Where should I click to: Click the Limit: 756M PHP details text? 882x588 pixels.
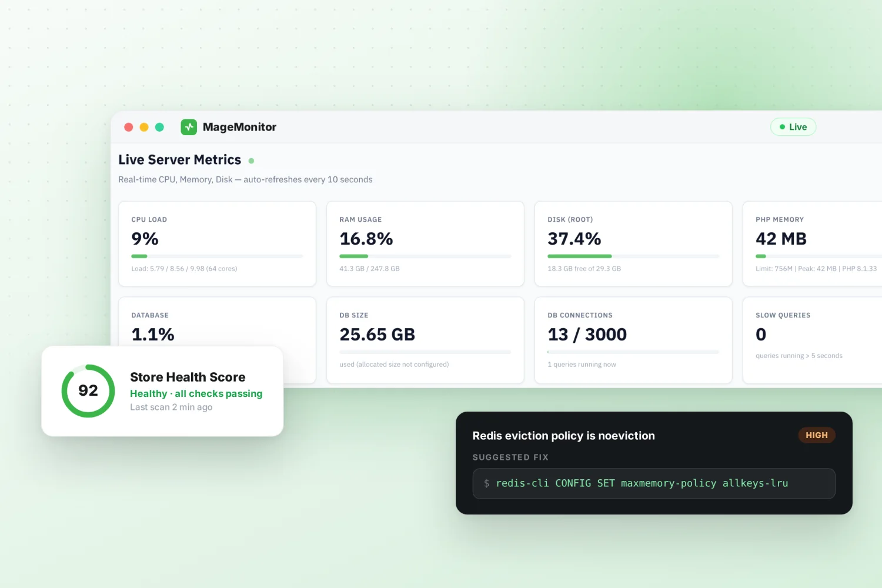pos(816,269)
